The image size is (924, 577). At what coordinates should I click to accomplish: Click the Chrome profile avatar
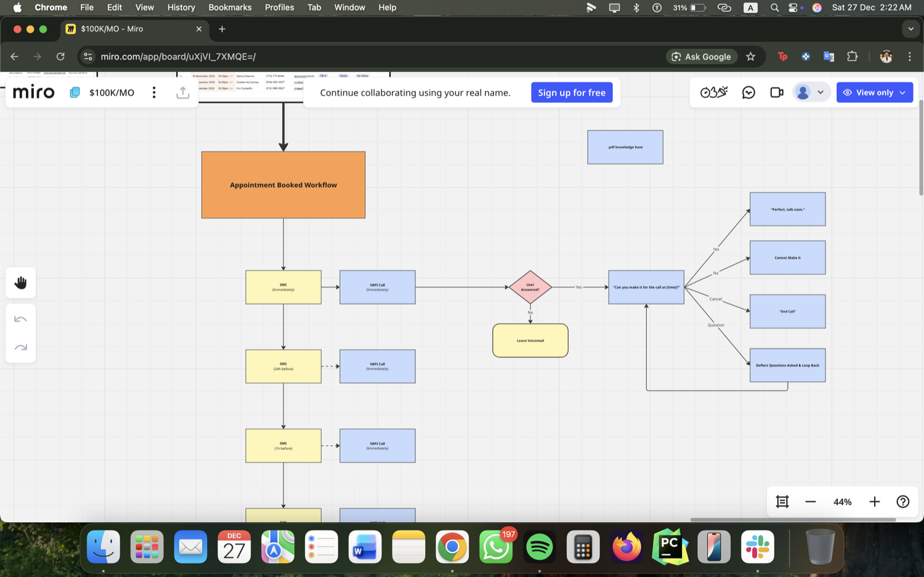tap(886, 57)
